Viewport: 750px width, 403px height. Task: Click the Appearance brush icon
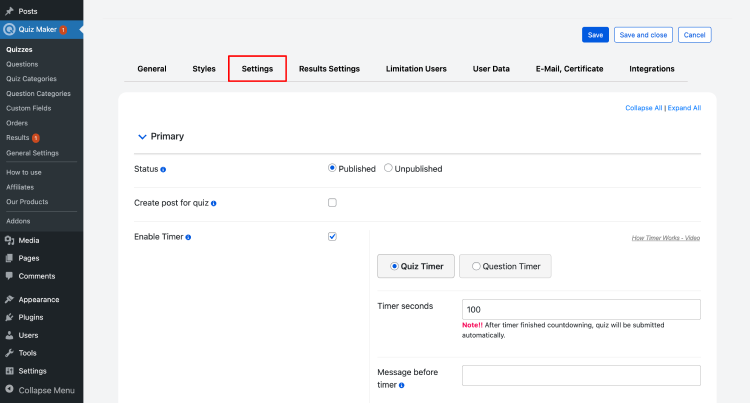point(9,299)
